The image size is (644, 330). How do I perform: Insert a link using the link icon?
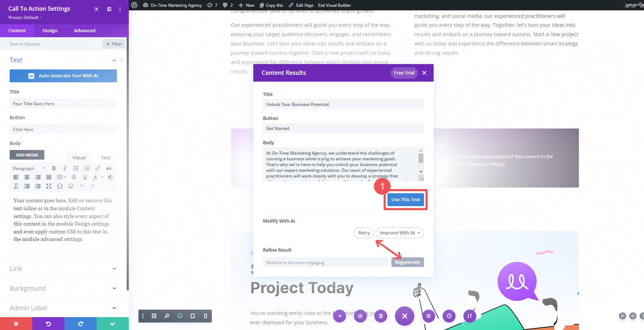[x=97, y=168]
